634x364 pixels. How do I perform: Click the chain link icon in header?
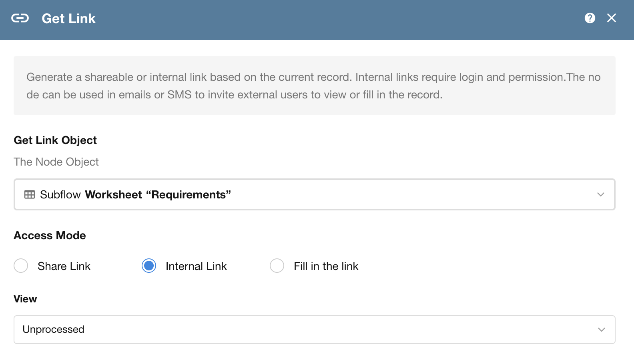pos(20,18)
